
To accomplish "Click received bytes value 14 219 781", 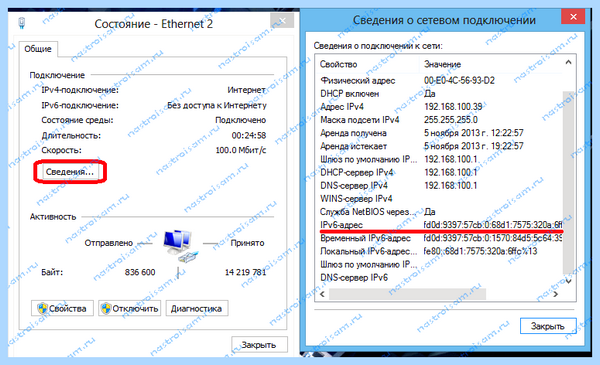I will pos(245,272).
